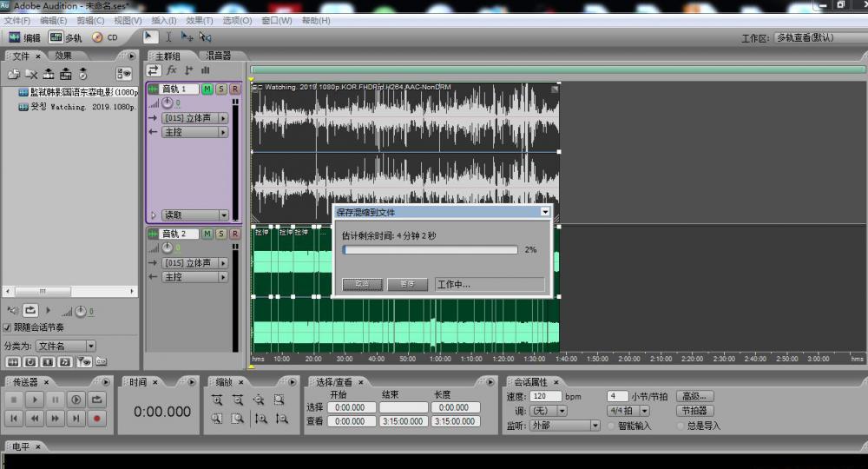This screenshot has height=469, width=868.
Task: Click Go to End transport button
Action: pos(76,419)
